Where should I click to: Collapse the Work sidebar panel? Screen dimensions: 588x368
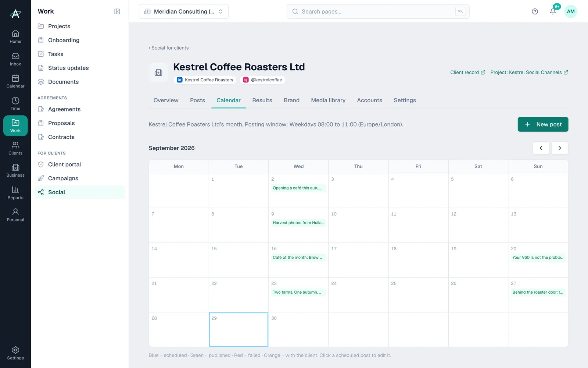coord(117,11)
